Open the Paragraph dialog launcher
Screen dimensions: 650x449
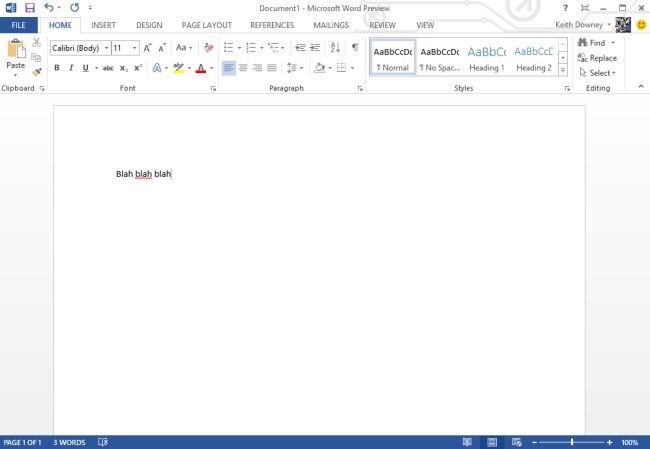(360, 88)
